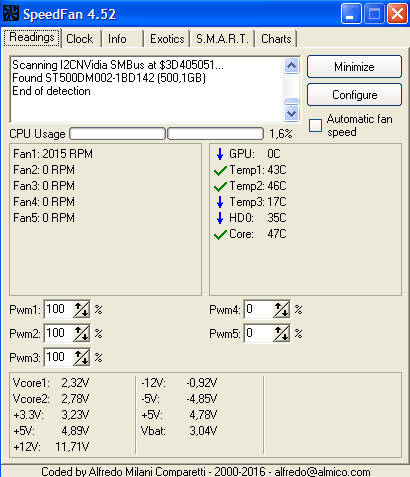The height and width of the screenshot is (477, 410).
Task: Click the 'Fan4: 0 RPM' reading
Action: (x=44, y=202)
